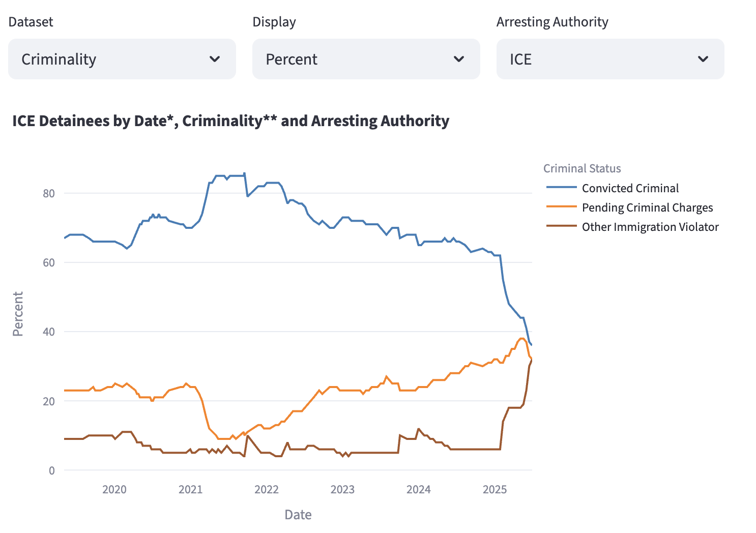Click the Criminal Status legend heading
The height and width of the screenshot is (533, 756).
pyautogui.click(x=582, y=168)
